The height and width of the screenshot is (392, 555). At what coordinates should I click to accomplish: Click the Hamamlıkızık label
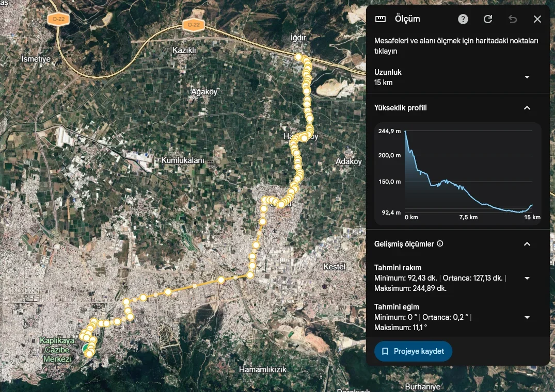(x=263, y=369)
